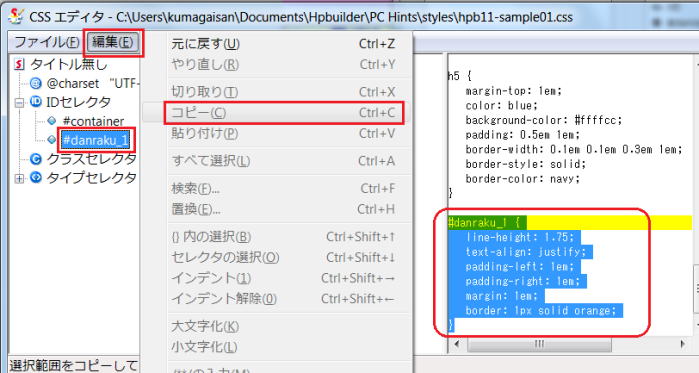Choose 貼り付け(P) paste entry
This screenshot has height=373, width=699.
283,133
